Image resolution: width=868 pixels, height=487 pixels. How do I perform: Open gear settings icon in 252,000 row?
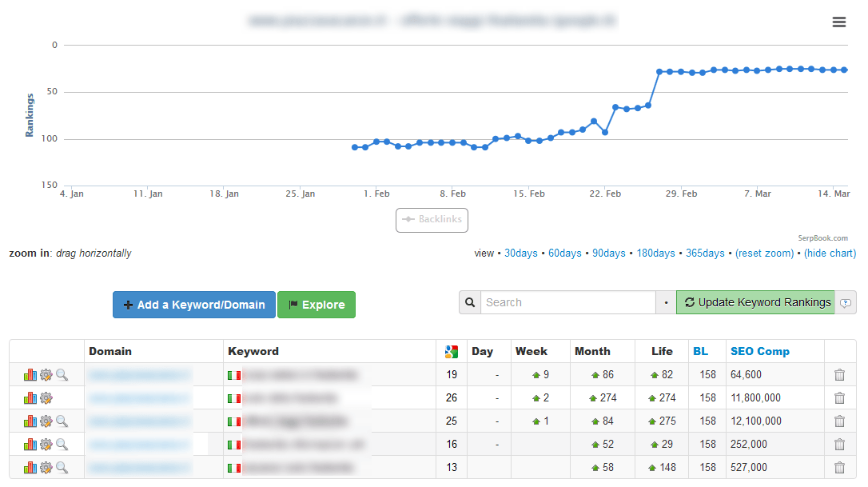click(x=46, y=445)
